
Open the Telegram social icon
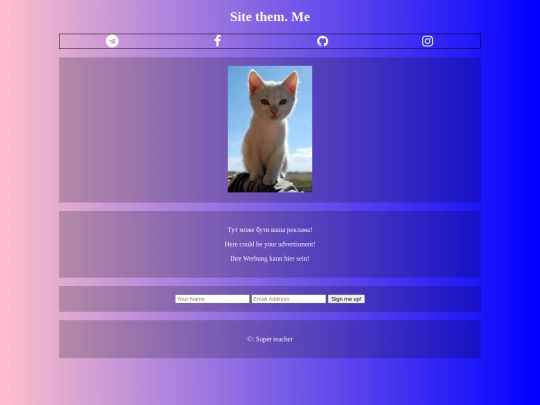coord(112,41)
